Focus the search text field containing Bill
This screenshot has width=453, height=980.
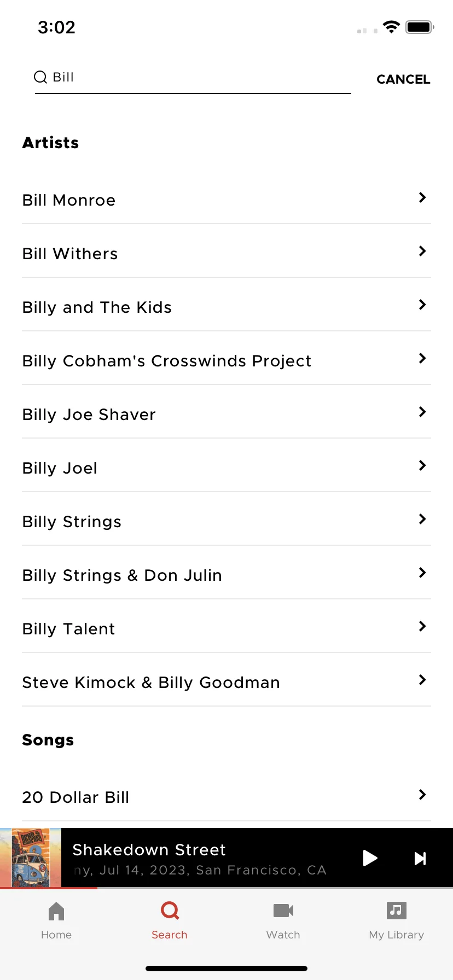[x=193, y=78]
